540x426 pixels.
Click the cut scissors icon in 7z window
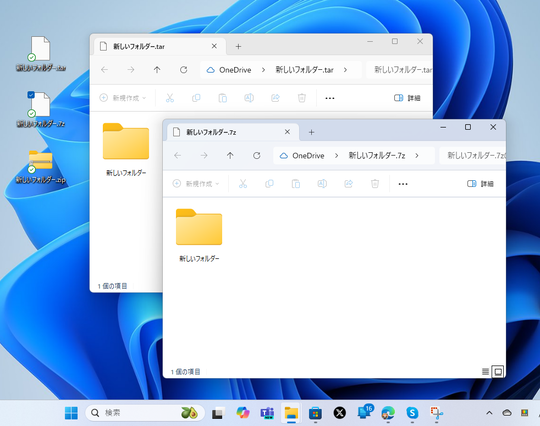(x=243, y=184)
